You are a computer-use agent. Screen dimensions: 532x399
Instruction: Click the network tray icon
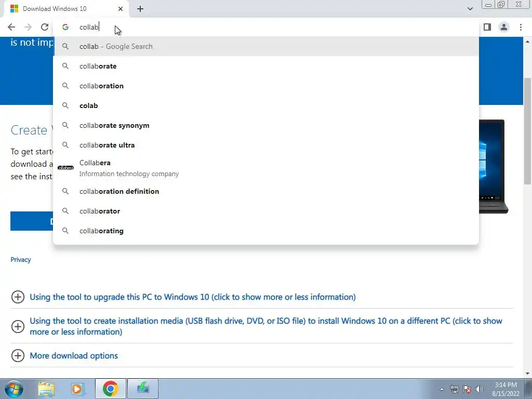click(x=454, y=389)
